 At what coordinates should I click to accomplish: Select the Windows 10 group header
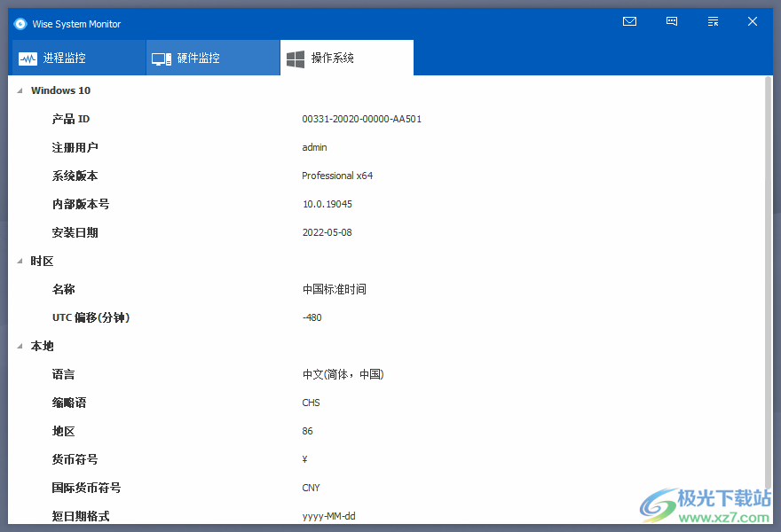pyautogui.click(x=60, y=90)
